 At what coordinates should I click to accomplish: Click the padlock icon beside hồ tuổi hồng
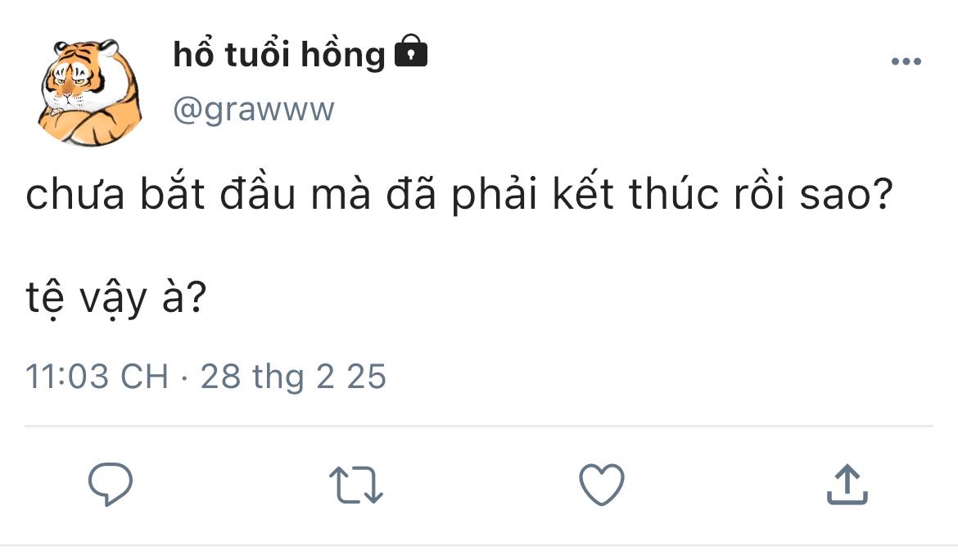410,51
